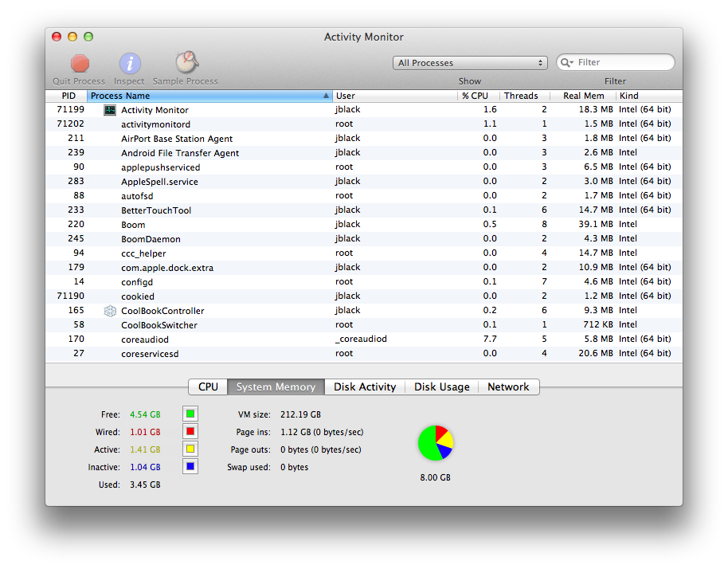
Task: Click the _coreaudiod user cell
Action: pos(362,339)
